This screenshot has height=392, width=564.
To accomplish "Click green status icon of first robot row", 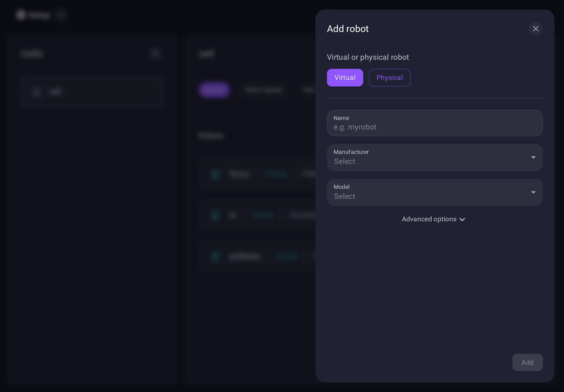I will pyautogui.click(x=215, y=174).
